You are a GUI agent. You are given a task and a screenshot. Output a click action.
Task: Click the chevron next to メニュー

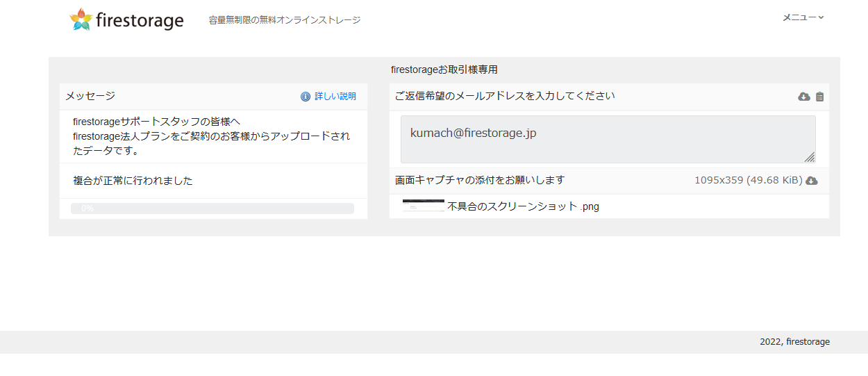pos(821,17)
